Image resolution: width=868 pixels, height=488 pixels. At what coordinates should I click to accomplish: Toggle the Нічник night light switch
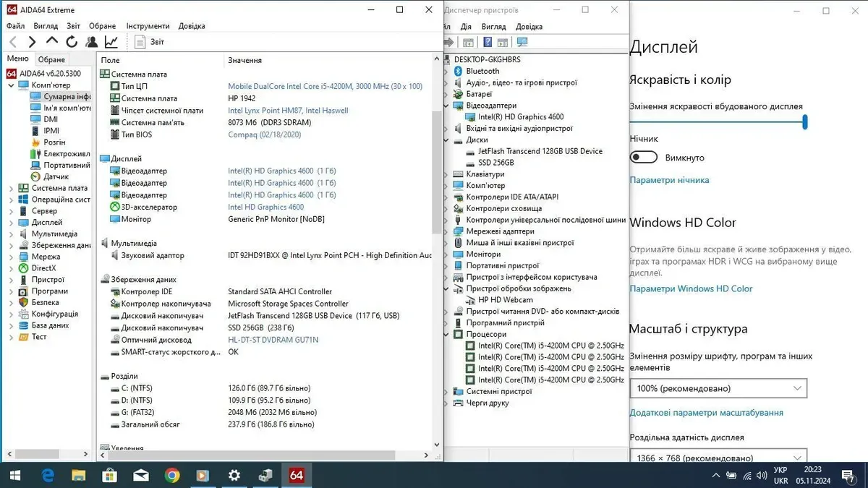coord(643,158)
